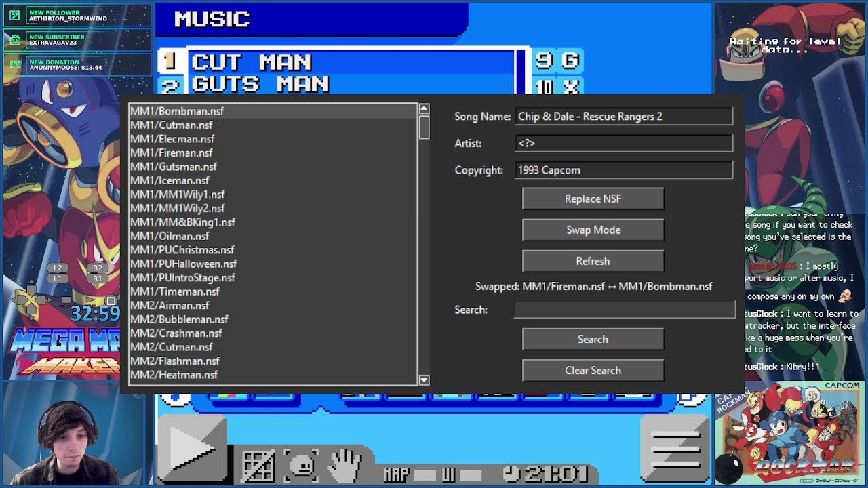Click the file list scroll down arrow
This screenshot has height=488, width=868.
pyautogui.click(x=424, y=380)
